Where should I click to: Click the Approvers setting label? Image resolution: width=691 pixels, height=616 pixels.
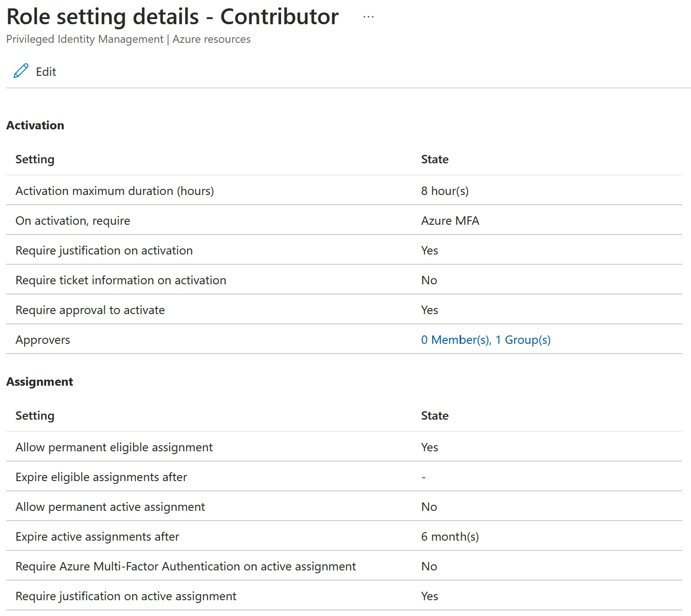click(43, 340)
